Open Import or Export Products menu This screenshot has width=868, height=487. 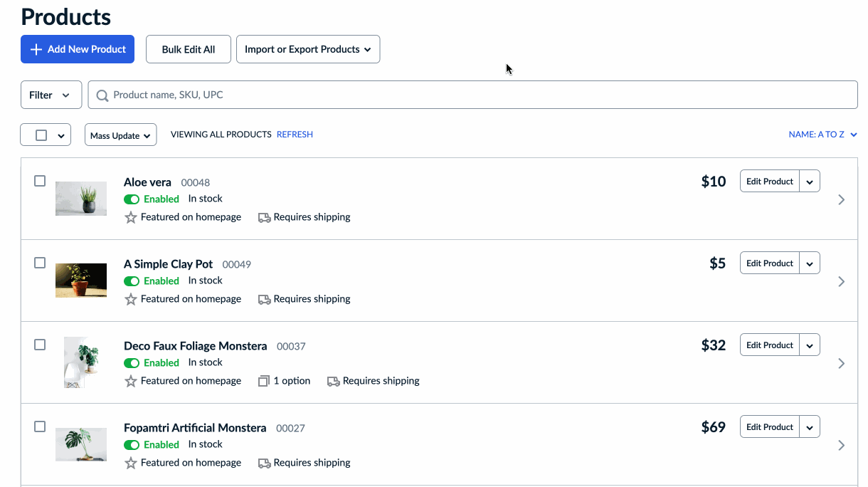point(307,49)
